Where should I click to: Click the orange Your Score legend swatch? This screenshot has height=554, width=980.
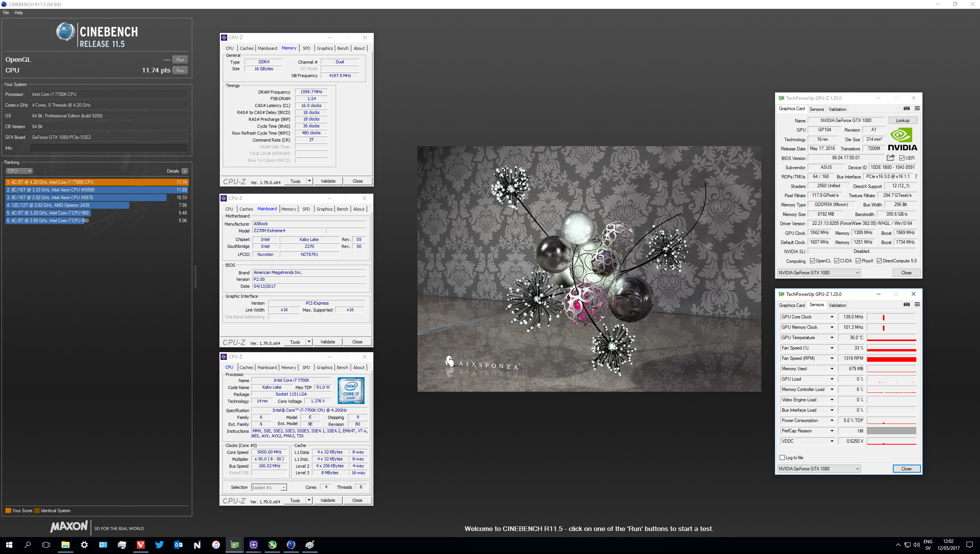pyautogui.click(x=8, y=511)
